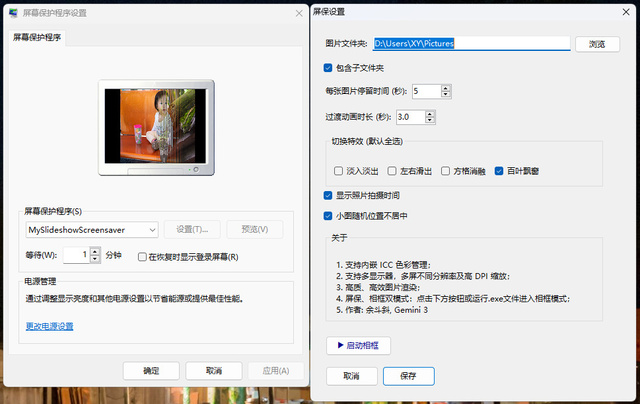Close the 屏幕保护程序设置 dialog
The width and height of the screenshot is (640, 404).
click(297, 15)
